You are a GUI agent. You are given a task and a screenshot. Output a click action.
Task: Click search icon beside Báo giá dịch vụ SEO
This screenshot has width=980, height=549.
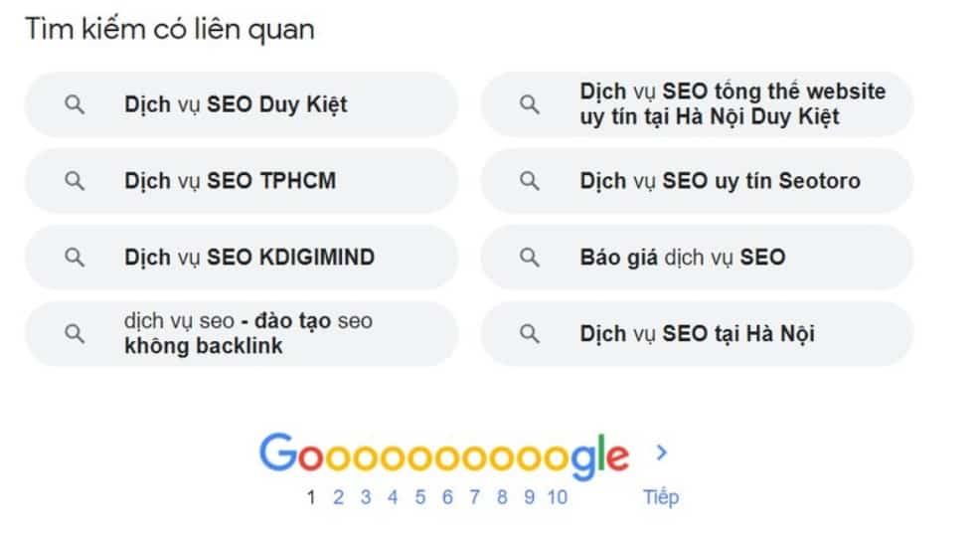pos(531,258)
